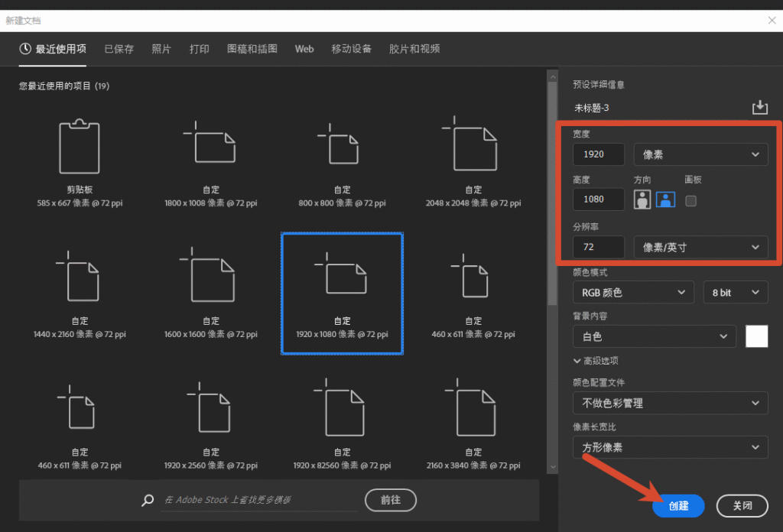Click the width field showing 1920

pos(598,154)
